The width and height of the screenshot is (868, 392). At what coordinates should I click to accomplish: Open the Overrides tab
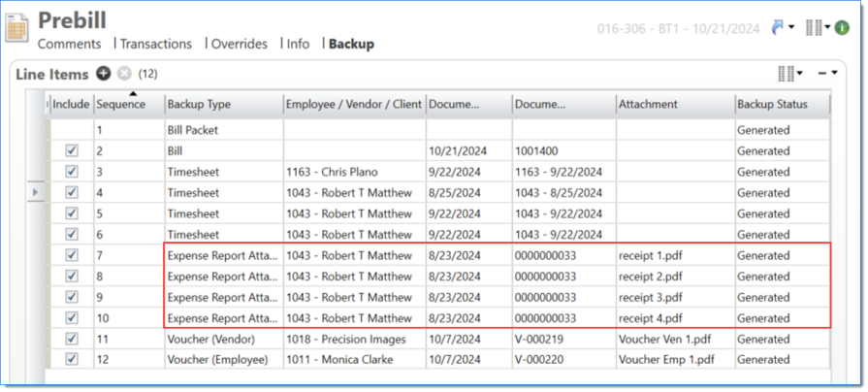[x=239, y=44]
